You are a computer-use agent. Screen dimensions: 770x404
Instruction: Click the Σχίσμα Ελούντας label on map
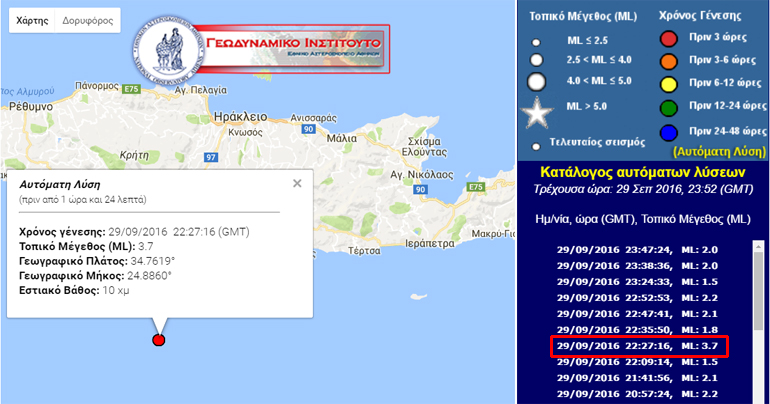tap(424, 147)
